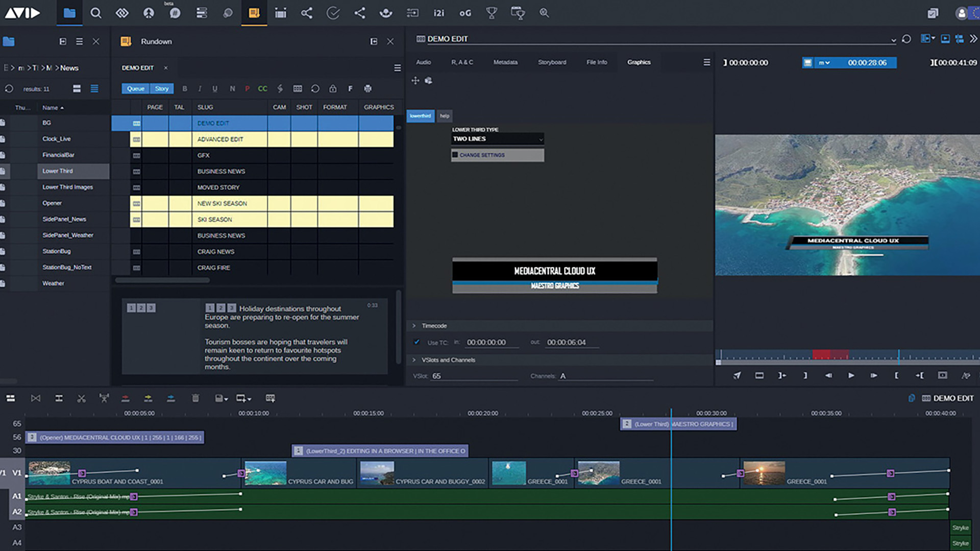Expand the Timecode section
This screenshot has height=551, width=980.
[413, 325]
